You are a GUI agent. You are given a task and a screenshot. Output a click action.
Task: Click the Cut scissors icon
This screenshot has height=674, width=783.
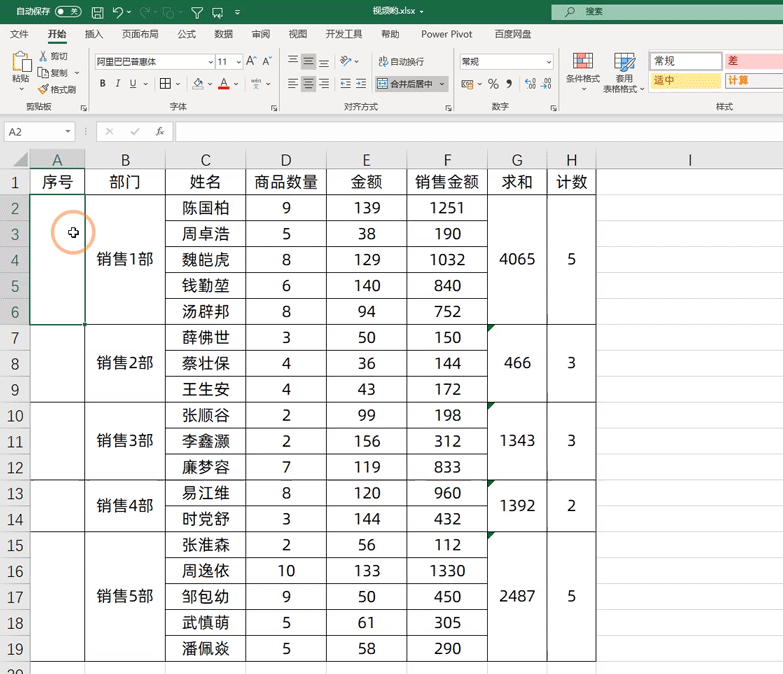pos(44,56)
